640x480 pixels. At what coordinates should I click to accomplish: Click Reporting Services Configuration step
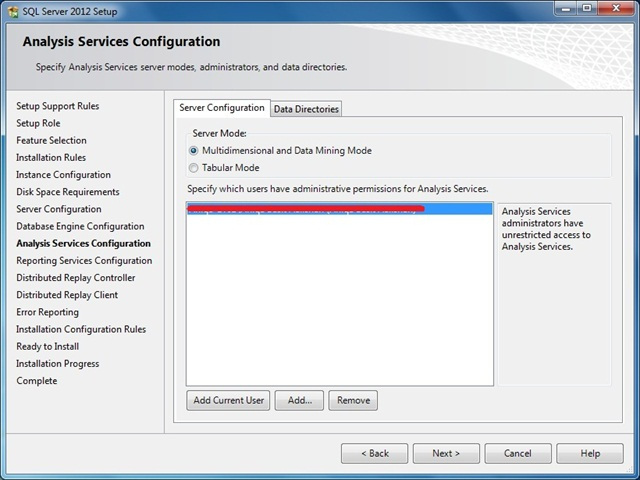[x=84, y=260]
